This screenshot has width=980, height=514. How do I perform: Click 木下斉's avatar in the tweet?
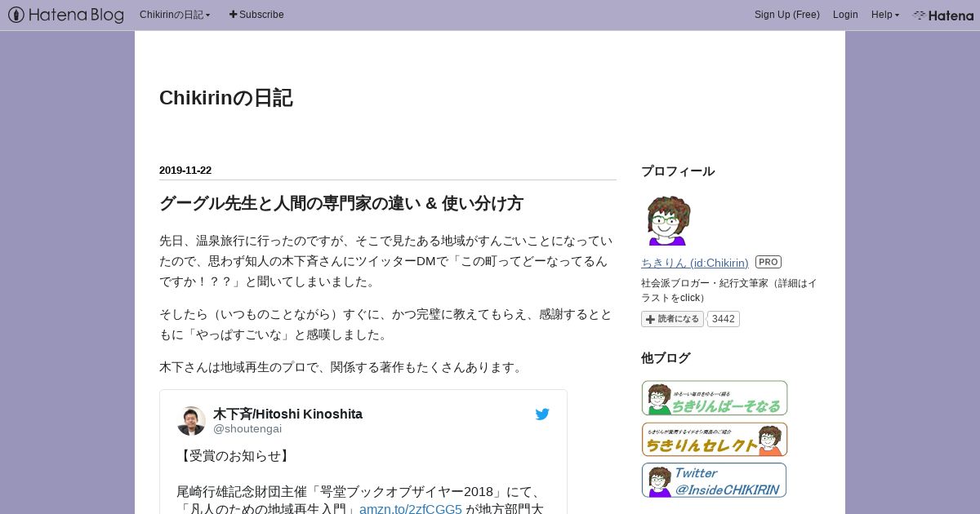coord(191,421)
